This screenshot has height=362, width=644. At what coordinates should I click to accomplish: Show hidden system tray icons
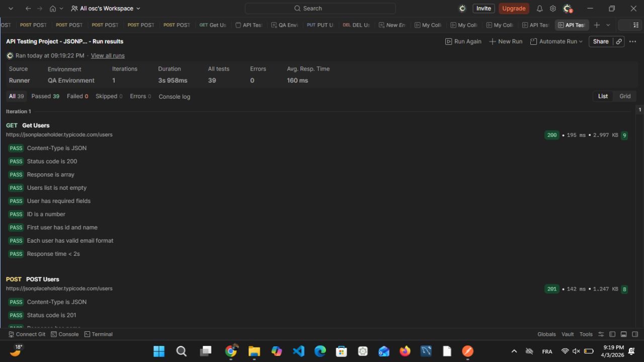tap(514, 351)
